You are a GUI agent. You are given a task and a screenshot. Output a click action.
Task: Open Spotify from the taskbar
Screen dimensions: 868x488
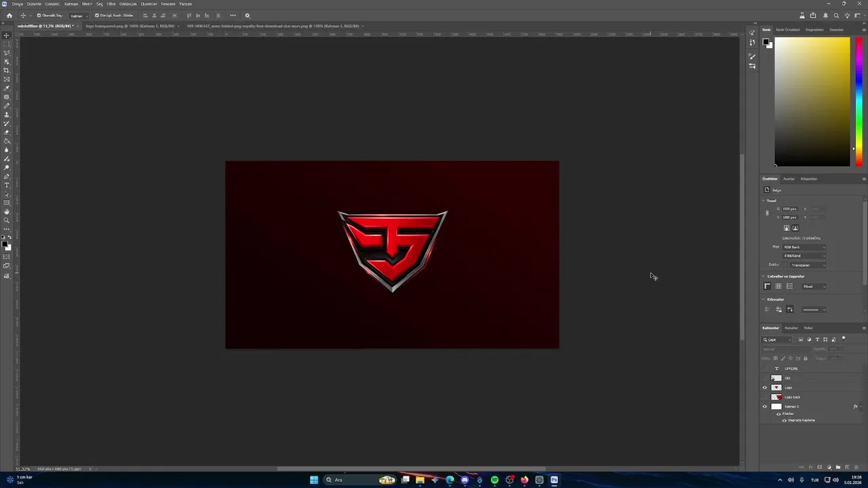coord(494,480)
